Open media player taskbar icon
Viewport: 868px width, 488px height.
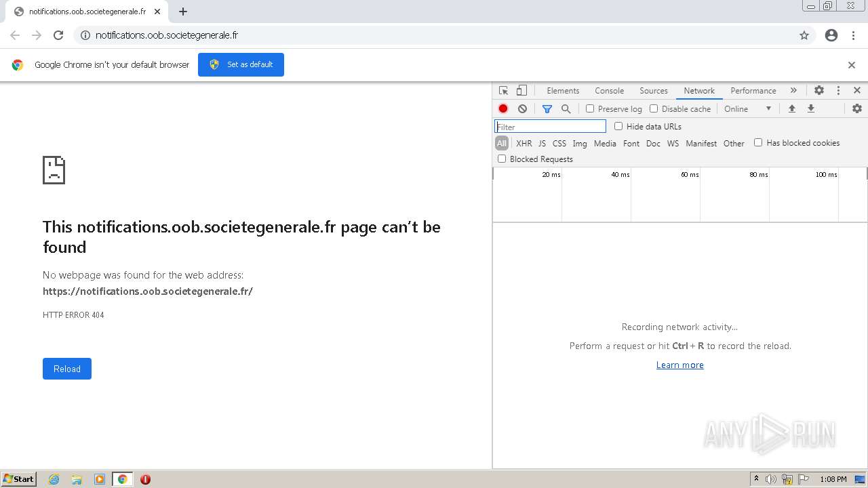click(x=100, y=479)
